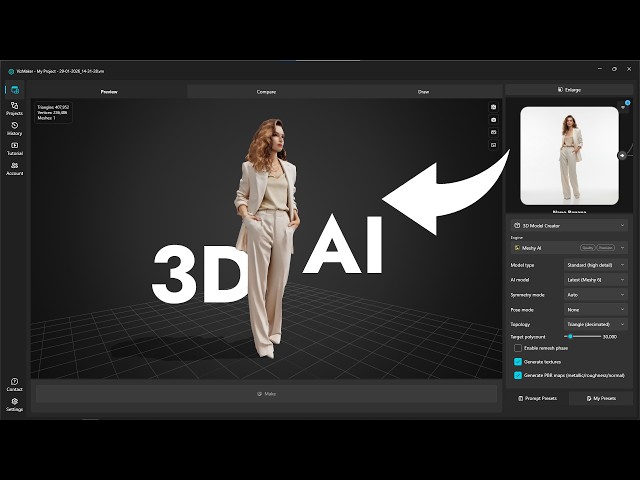Open the workspace home icon in the sidebar
This screenshot has width=640, height=480.
point(15,90)
